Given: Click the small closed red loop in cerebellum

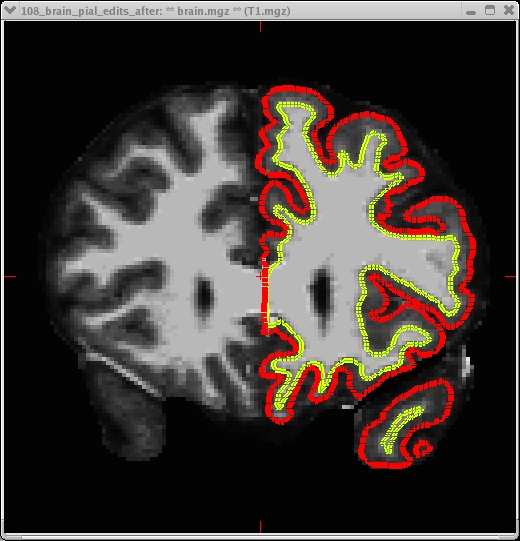Looking at the screenshot, I should click(422, 448).
